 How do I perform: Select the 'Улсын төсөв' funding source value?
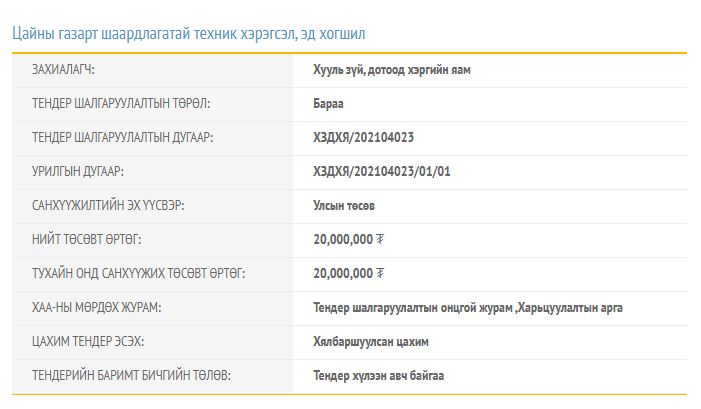coord(344,205)
